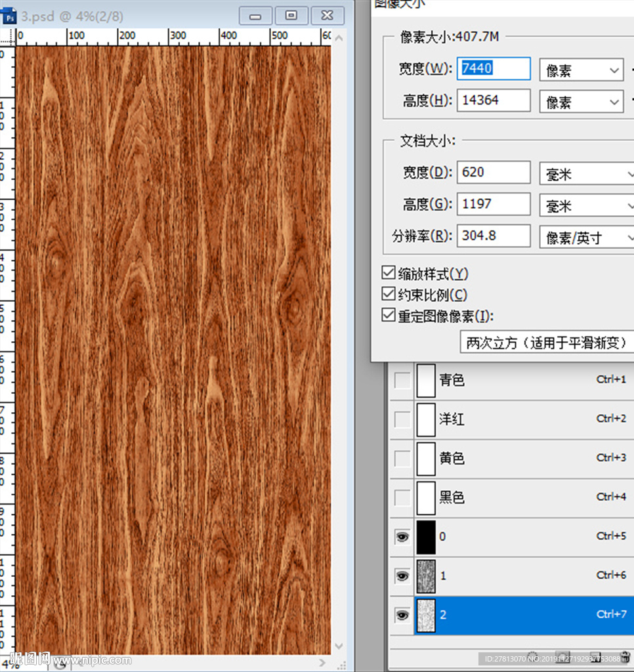The image size is (634, 672).
Task: Click the delete channel trash icon
Action: tap(625, 657)
